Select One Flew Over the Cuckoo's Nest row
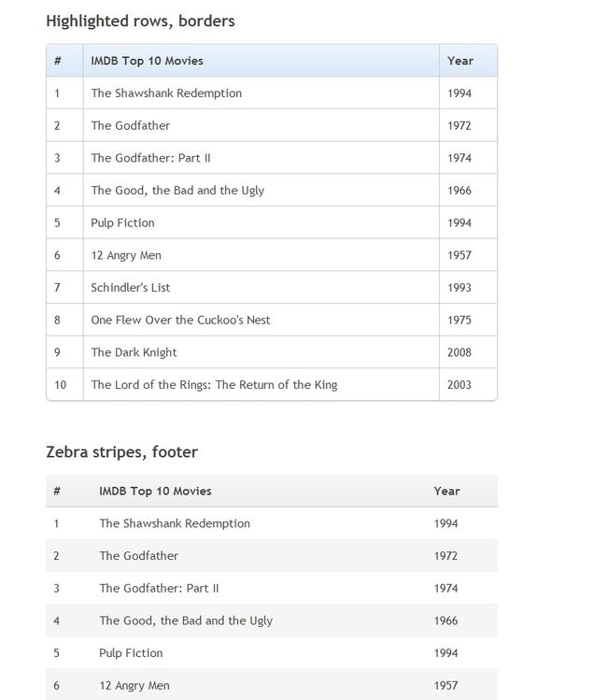Viewport: 607px width, 700px height. pyautogui.click(x=272, y=320)
